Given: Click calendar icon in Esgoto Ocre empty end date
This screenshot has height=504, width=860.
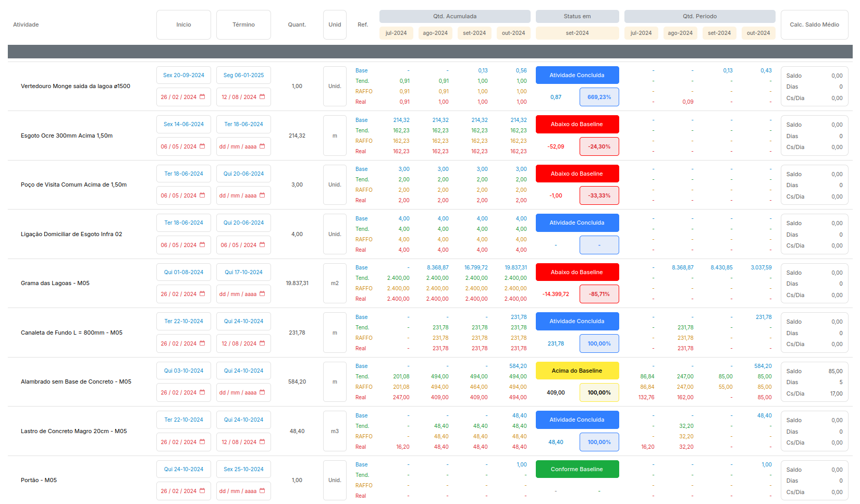Looking at the screenshot, I should [262, 146].
